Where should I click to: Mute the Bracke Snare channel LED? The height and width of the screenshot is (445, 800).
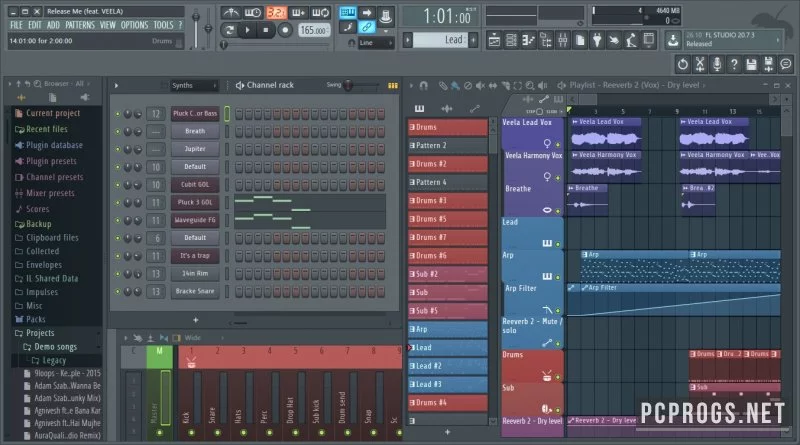click(118, 291)
